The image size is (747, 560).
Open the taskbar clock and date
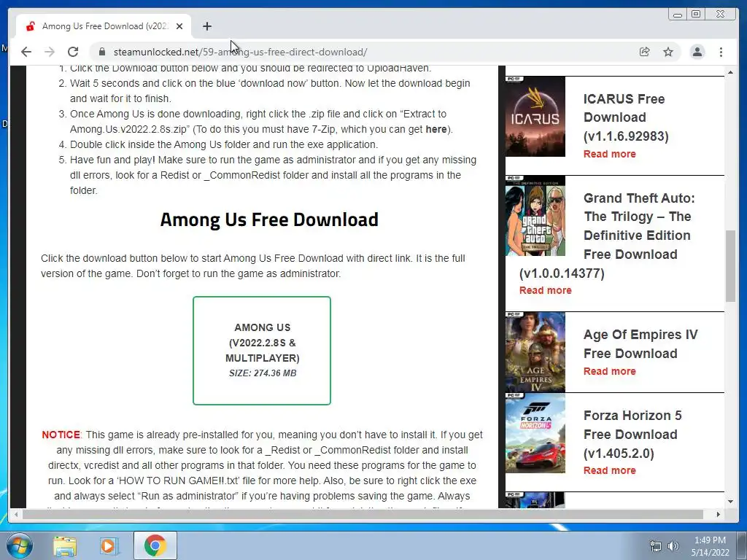(x=711, y=546)
